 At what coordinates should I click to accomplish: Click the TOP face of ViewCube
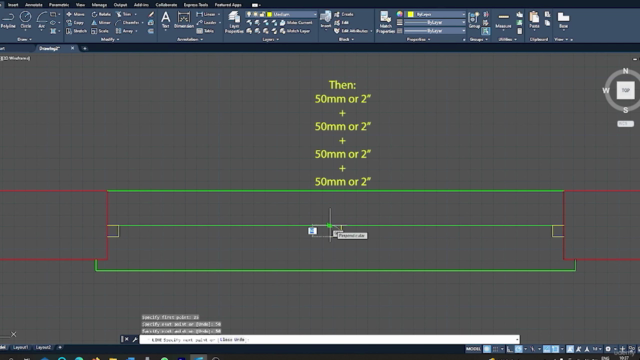click(x=625, y=90)
